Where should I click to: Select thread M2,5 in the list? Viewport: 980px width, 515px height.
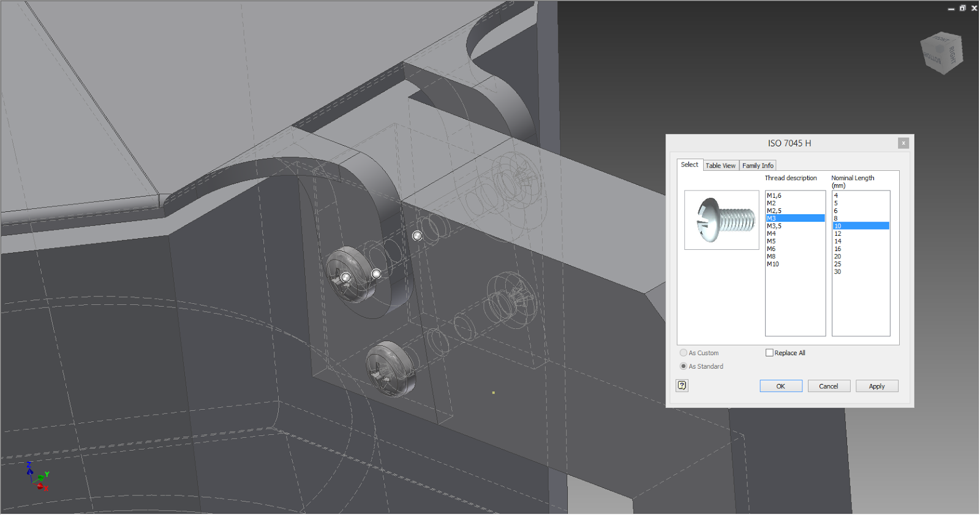(x=795, y=211)
